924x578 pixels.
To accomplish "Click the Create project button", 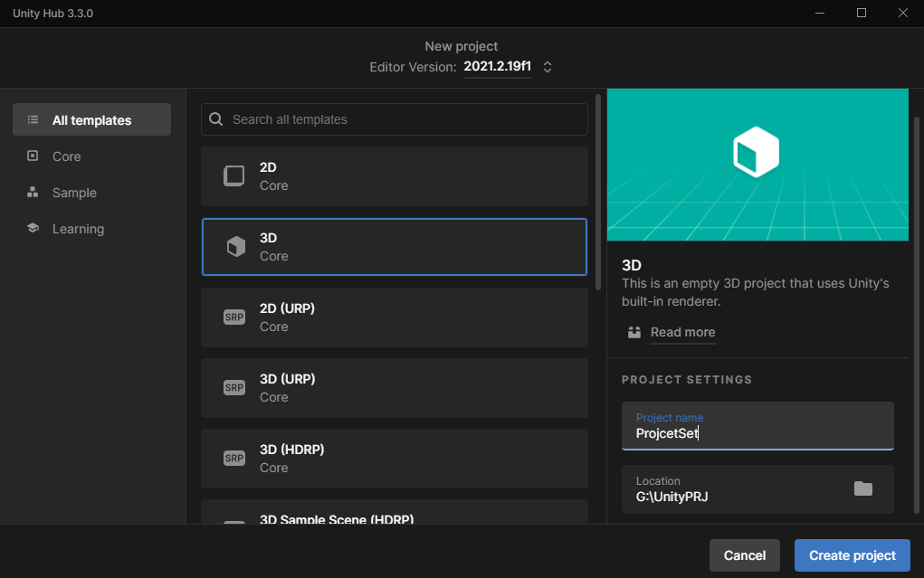I will (853, 555).
